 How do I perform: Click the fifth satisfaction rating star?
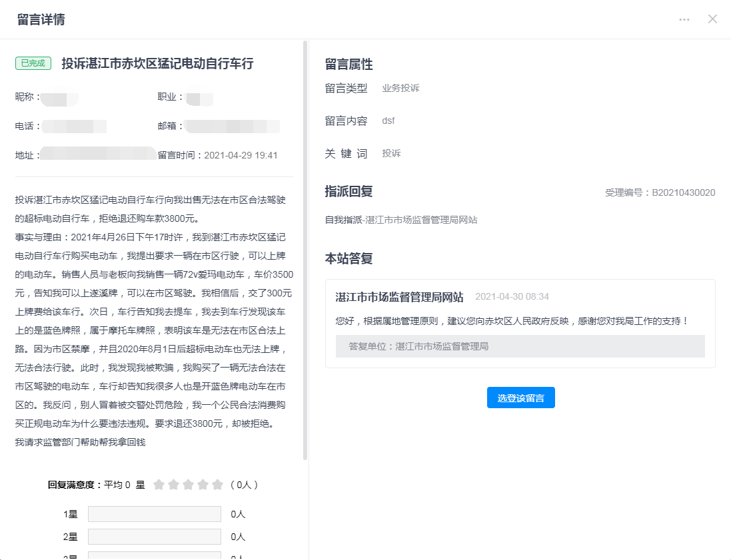217,485
